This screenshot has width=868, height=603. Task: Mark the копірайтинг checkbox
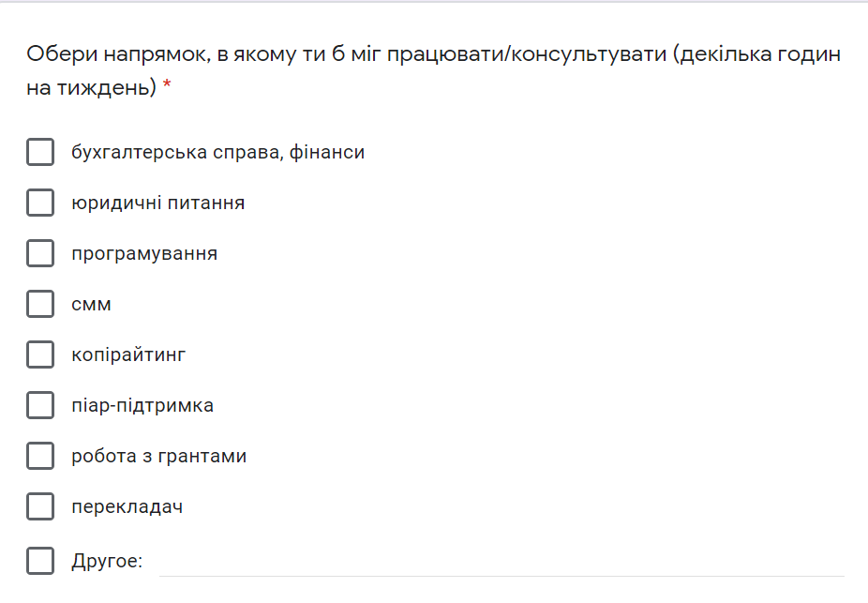[40, 354]
